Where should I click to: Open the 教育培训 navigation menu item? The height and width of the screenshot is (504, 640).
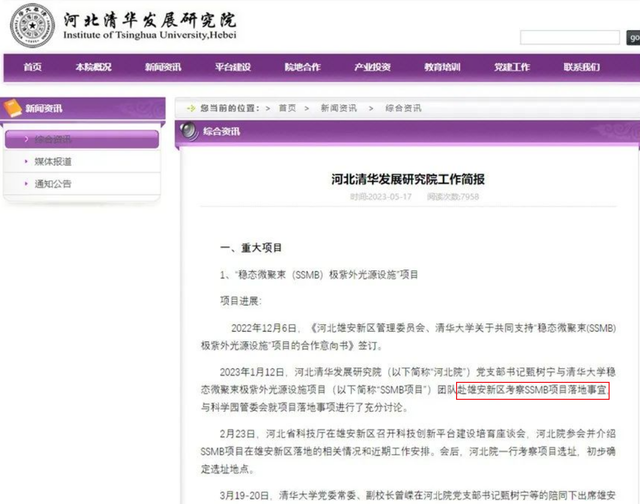point(442,67)
